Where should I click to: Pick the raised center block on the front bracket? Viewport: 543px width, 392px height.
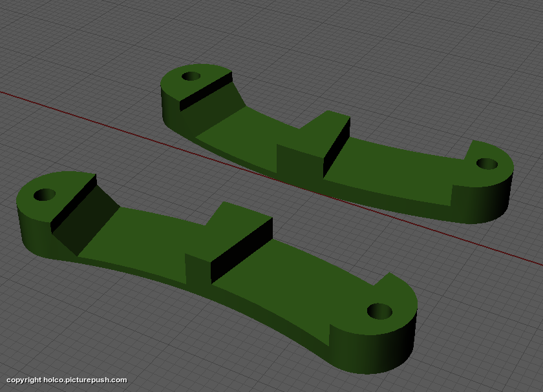click(x=230, y=242)
